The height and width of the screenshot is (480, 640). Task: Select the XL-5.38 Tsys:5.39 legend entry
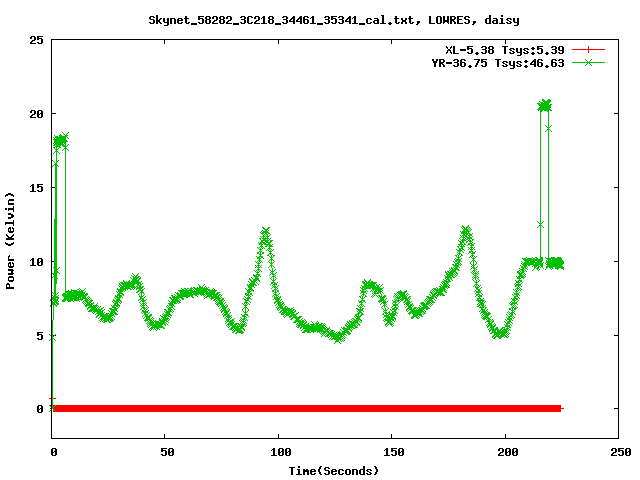point(504,50)
